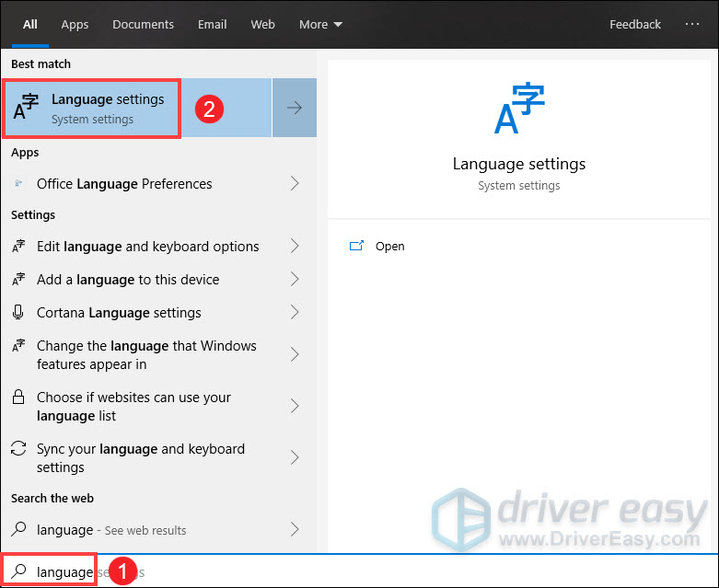Click icon beside Add a language to this device
The height and width of the screenshot is (588, 719).
coord(18,279)
